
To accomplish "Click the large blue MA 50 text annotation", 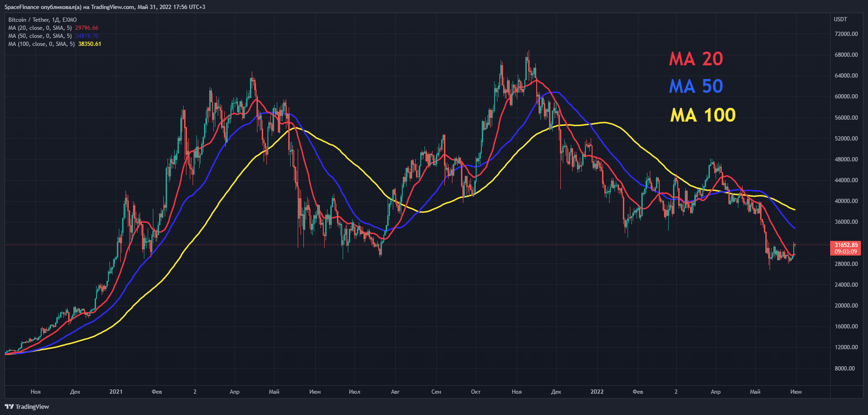I will (696, 87).
